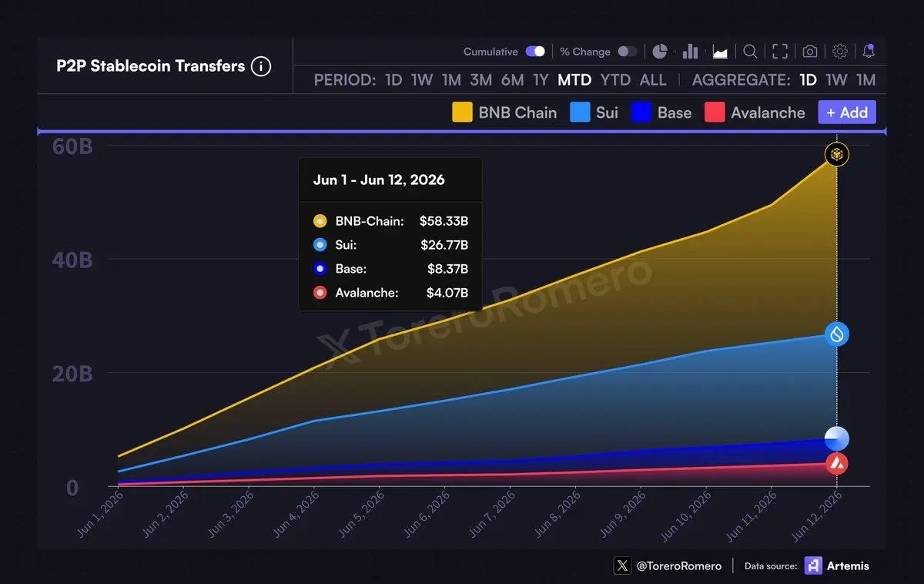
Task: Select the ALL period
Action: click(x=653, y=80)
